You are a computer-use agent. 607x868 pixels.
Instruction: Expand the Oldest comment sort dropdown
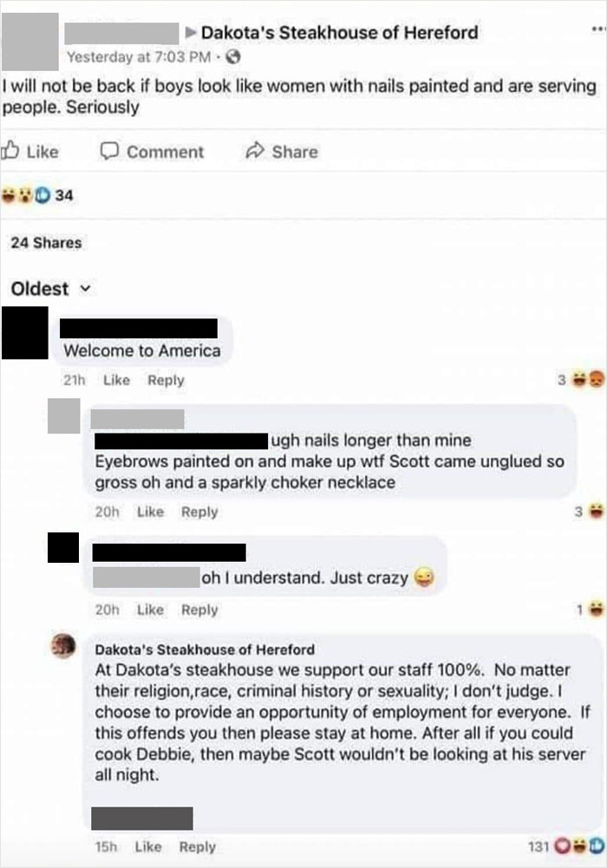click(x=50, y=289)
